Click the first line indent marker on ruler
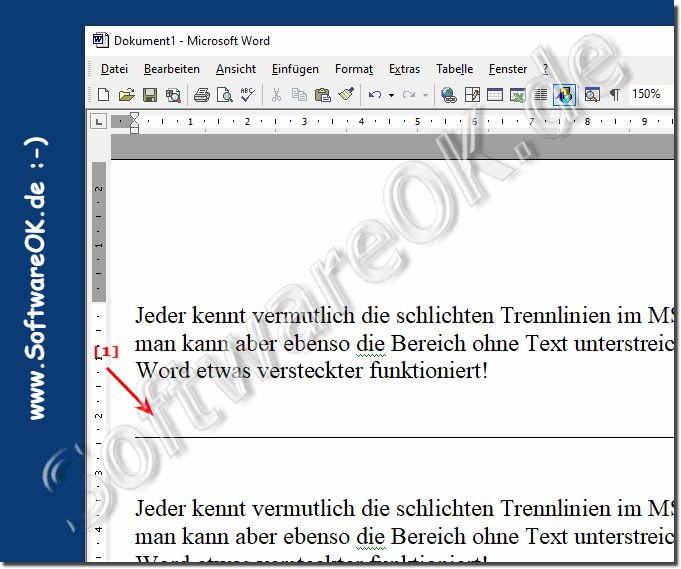 click(x=134, y=116)
